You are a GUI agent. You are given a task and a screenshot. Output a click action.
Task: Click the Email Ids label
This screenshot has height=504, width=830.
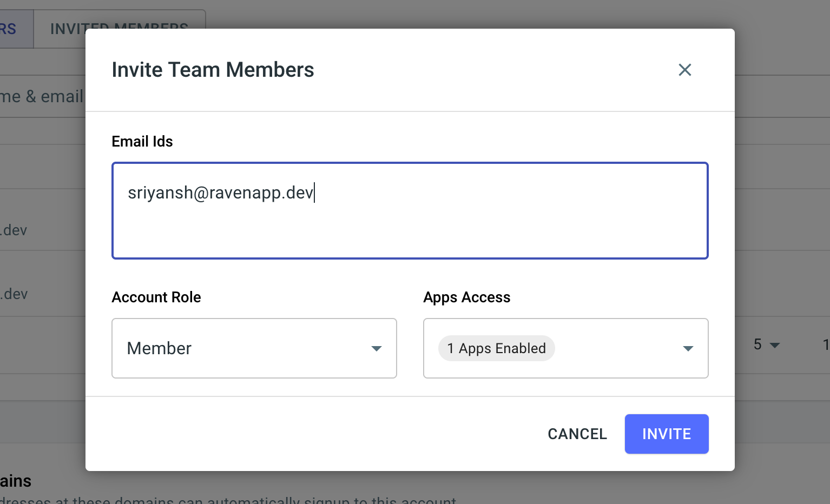(142, 141)
